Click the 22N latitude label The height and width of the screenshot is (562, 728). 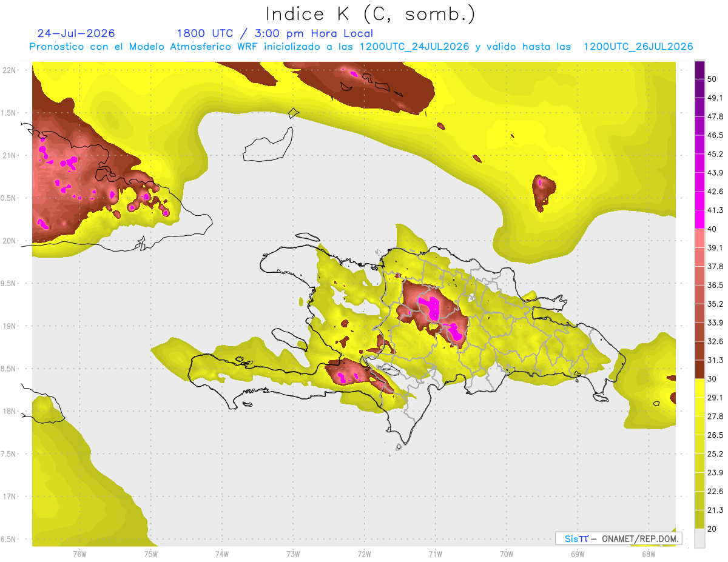tap(9, 70)
